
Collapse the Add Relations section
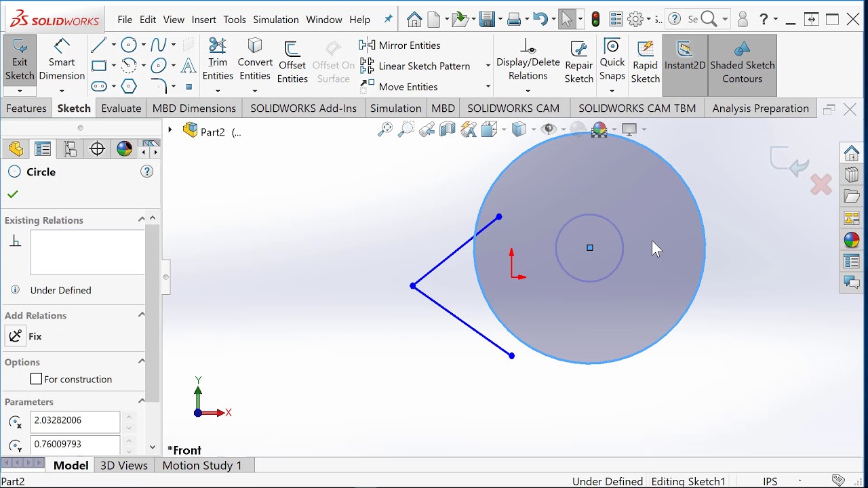[141, 315]
